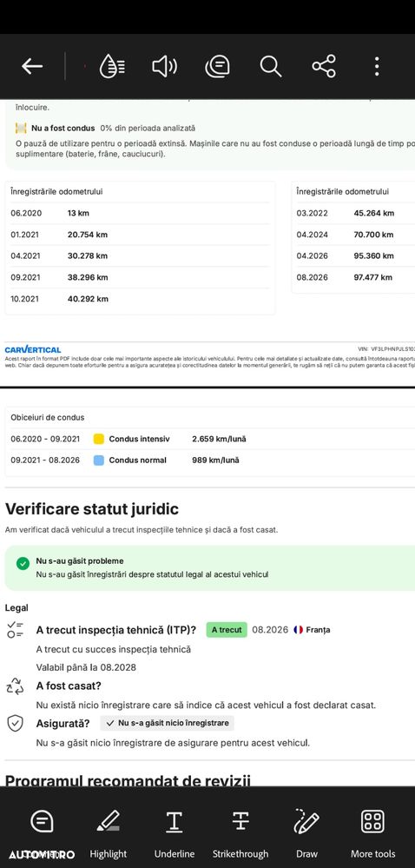
Task: Tap the 'Programul recomandat de revizii' heading
Action: point(128,780)
